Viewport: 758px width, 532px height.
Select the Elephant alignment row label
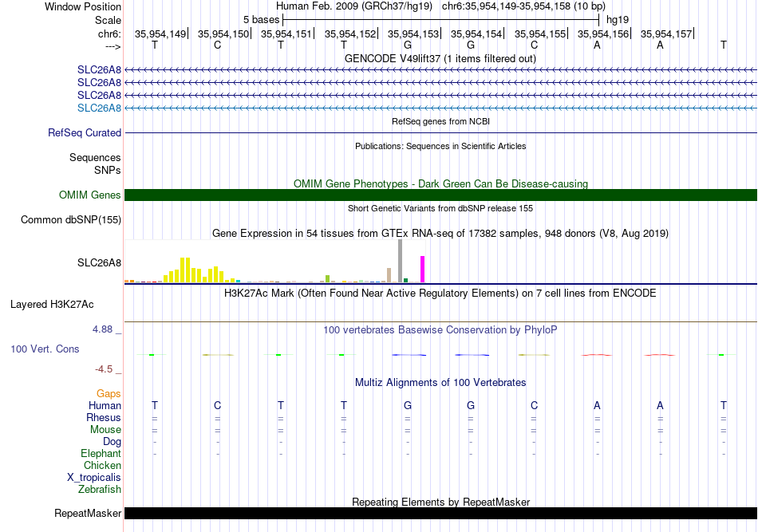point(101,453)
